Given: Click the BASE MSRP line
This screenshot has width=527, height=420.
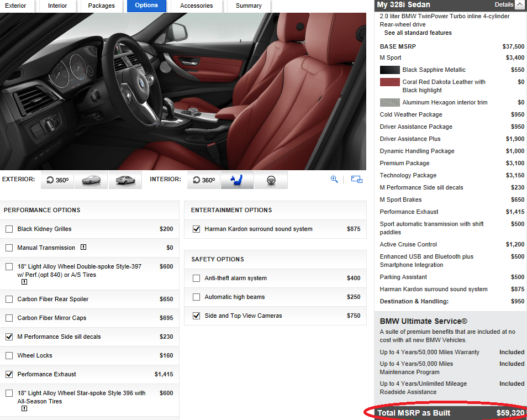Looking at the screenshot, I should (452, 46).
